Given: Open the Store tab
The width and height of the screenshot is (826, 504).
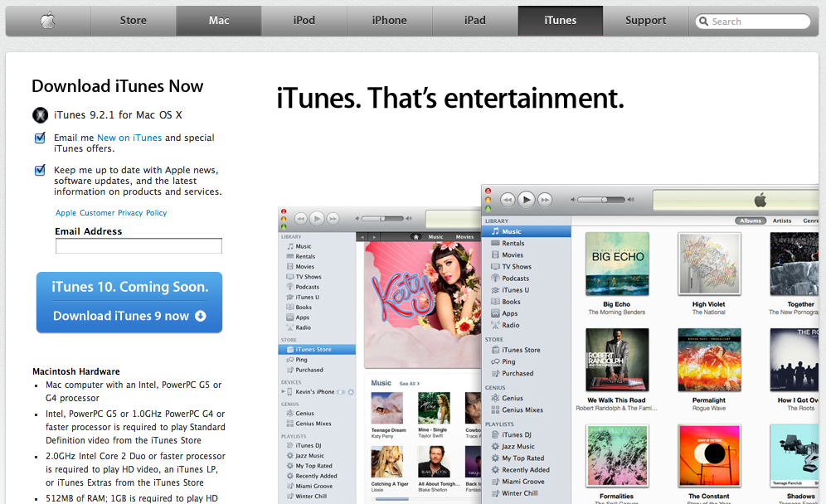Looking at the screenshot, I should pos(134,21).
